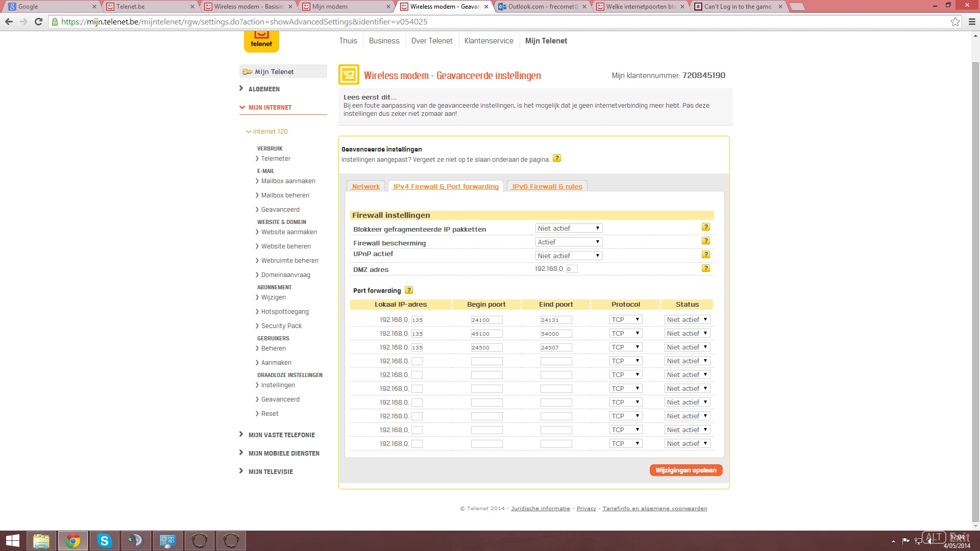
Task: Open Firewall bescherming dropdown
Action: coord(569,242)
